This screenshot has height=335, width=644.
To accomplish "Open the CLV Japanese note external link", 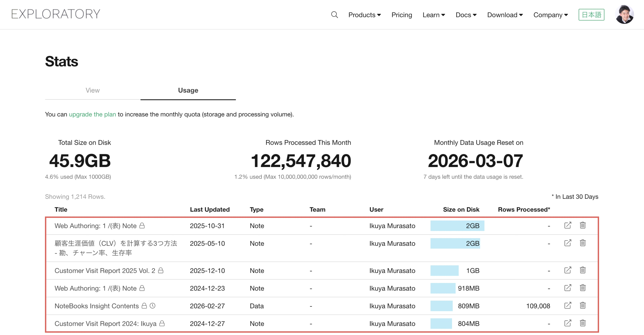I will (568, 243).
